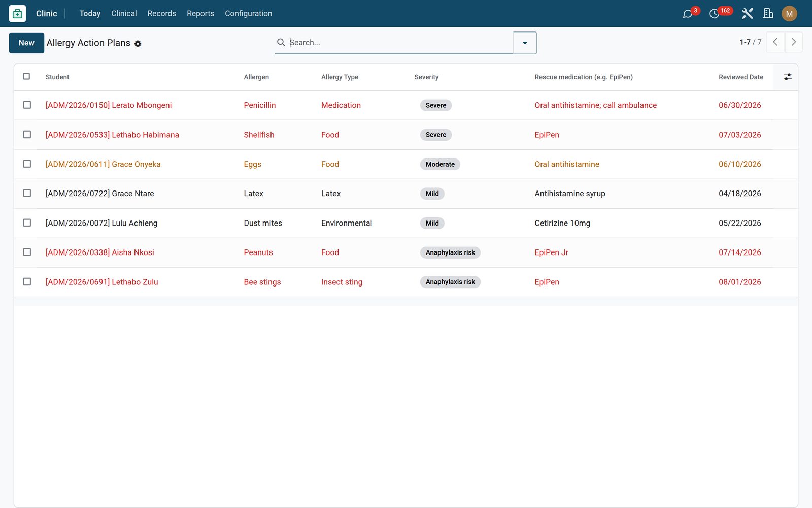Viewport: 812px width, 508px height.
Task: Click the Clinic app name
Action: pos(47,14)
